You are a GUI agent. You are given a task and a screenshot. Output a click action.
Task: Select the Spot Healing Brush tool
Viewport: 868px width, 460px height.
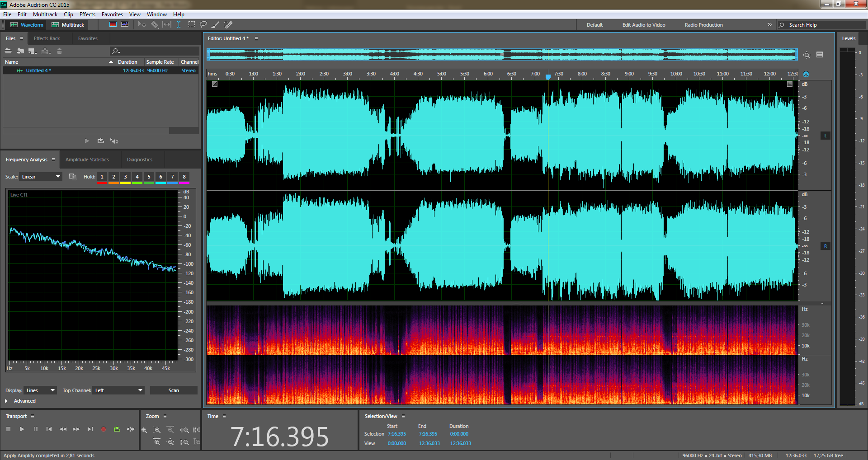point(228,24)
